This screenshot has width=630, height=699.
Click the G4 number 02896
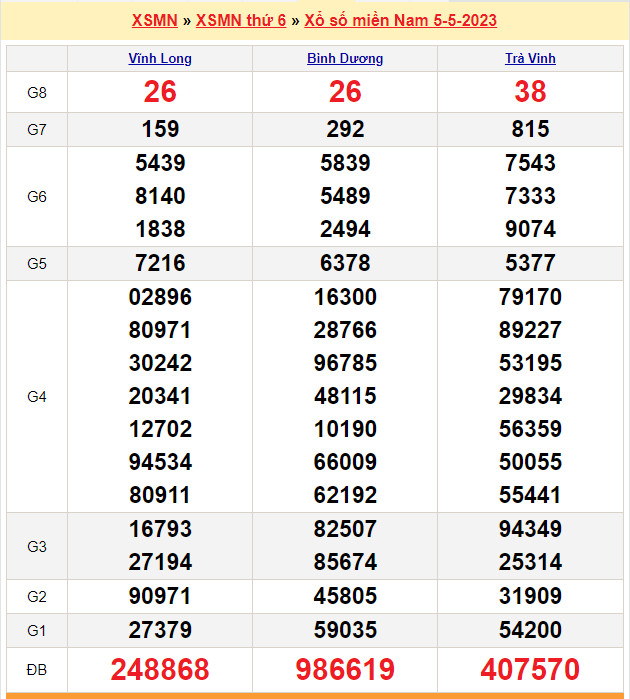tap(160, 297)
